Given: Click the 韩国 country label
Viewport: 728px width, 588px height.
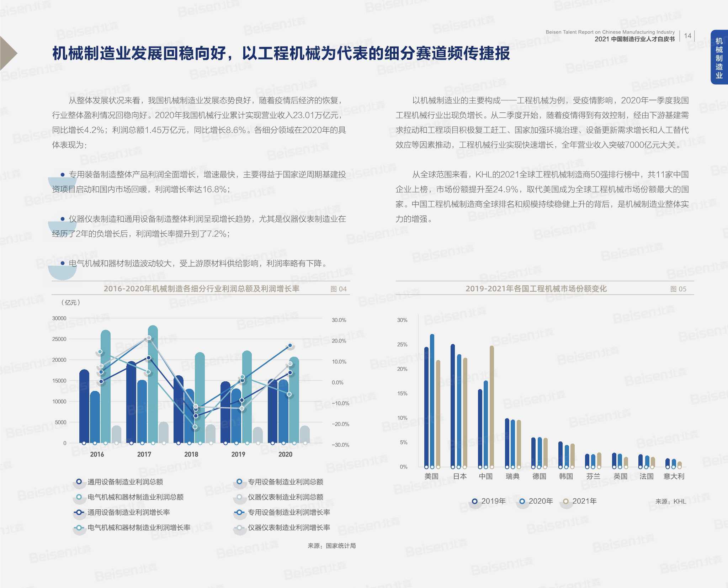Looking at the screenshot, I should pyautogui.click(x=566, y=476).
